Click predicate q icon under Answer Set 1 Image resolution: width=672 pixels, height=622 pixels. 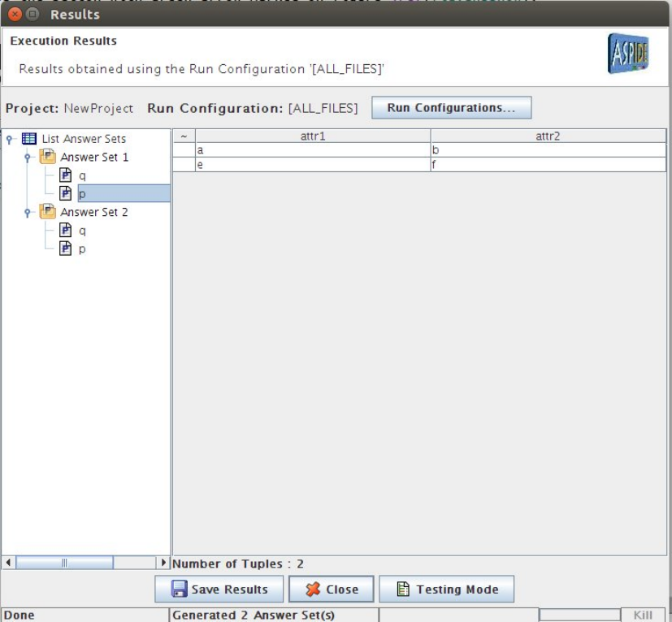(65, 175)
